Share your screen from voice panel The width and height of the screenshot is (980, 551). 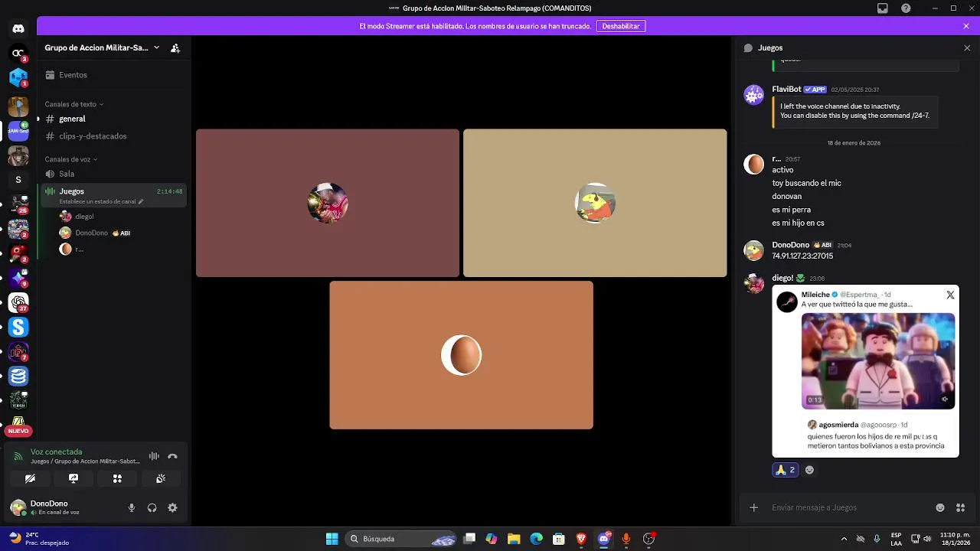[73, 478]
